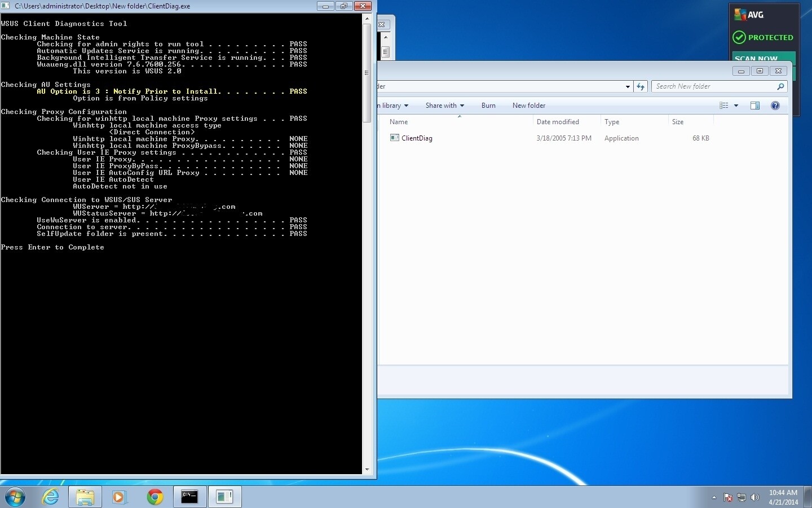The image size is (812, 508).
Task: Open Internet Explorer from the taskbar
Action: coord(51,497)
